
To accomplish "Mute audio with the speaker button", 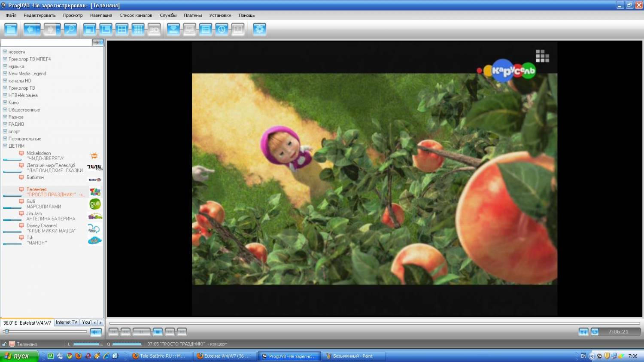I will (96, 332).
